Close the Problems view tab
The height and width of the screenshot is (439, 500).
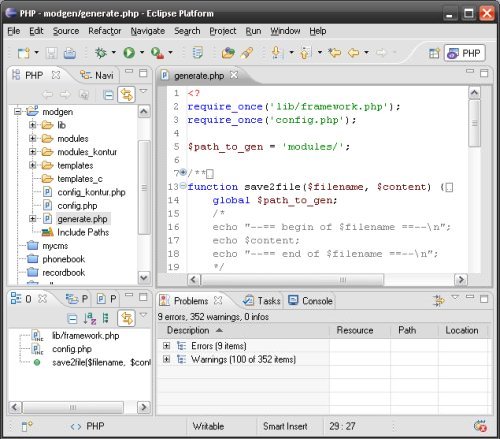pyautogui.click(x=218, y=300)
